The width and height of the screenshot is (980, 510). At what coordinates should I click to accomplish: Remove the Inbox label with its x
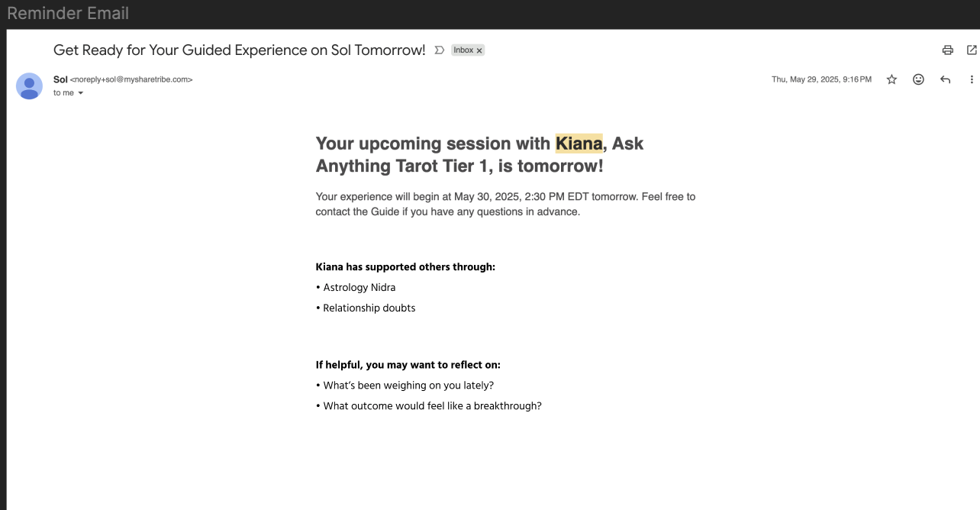[479, 50]
